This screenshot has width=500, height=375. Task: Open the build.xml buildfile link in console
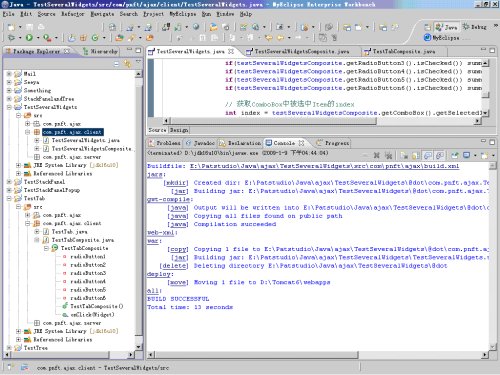point(324,166)
